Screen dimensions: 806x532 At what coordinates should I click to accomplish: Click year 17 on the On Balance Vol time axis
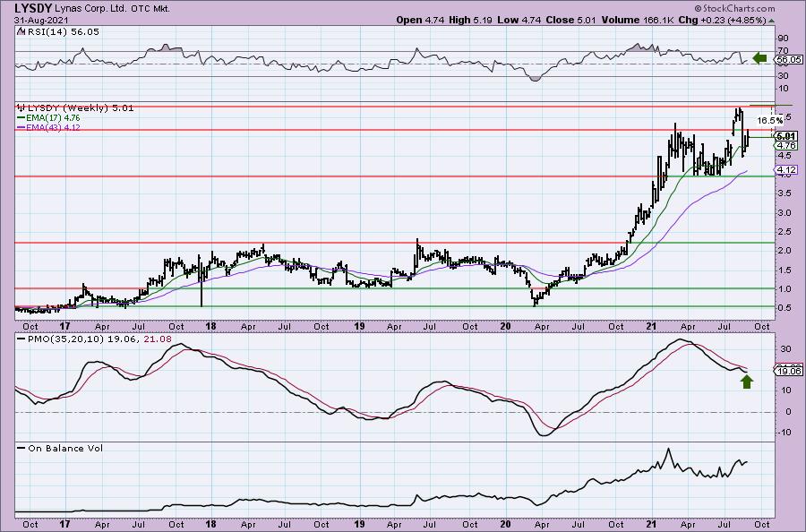[x=64, y=524]
